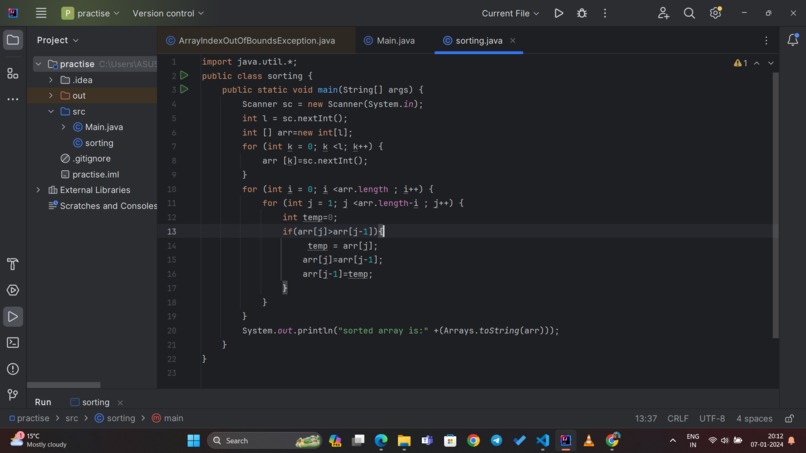Open the Structure tool window
806x453 pixels.
click(x=13, y=74)
